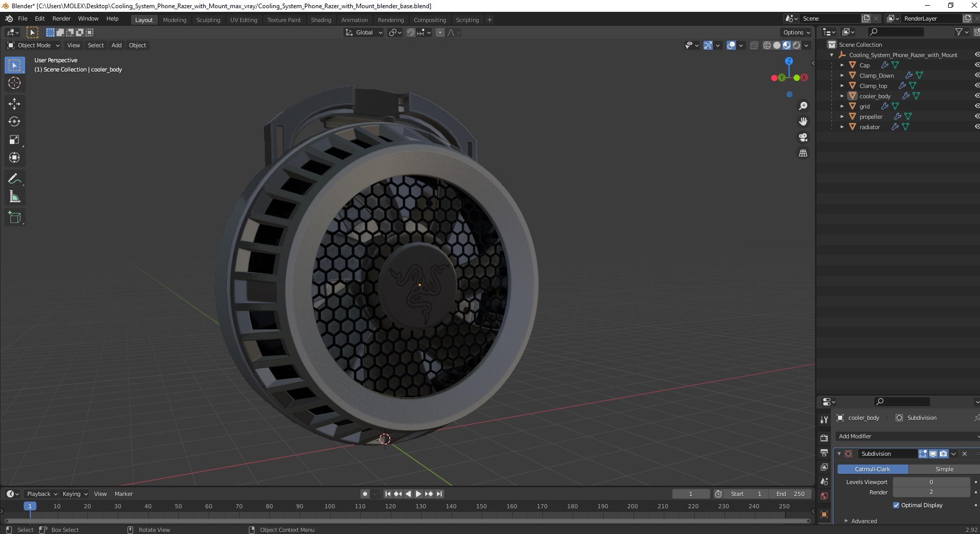Toggle camera view icon in viewport
The width and height of the screenshot is (980, 534).
(803, 137)
